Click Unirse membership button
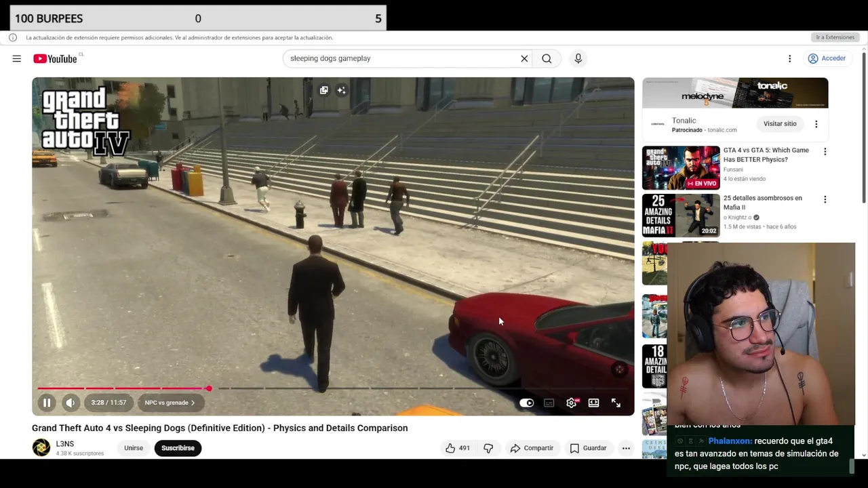This screenshot has width=868, height=488. (x=134, y=448)
